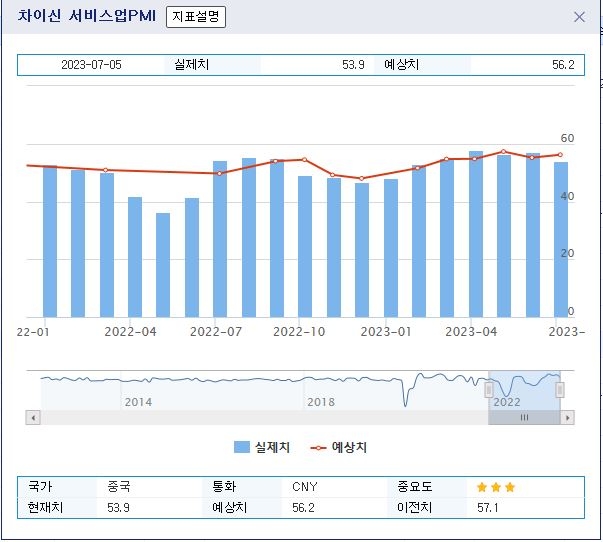Click the 40 y-axis label
This screenshot has width=603, height=542.
point(567,196)
